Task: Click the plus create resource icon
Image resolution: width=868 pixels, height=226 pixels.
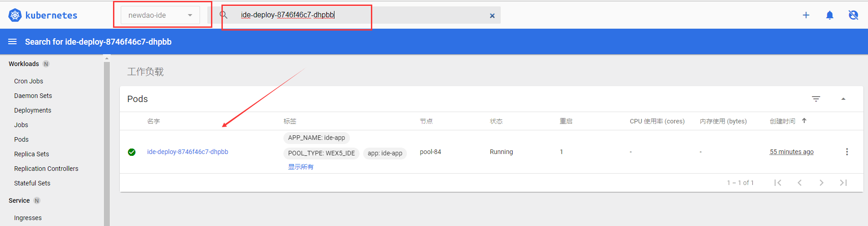Action: click(806, 15)
